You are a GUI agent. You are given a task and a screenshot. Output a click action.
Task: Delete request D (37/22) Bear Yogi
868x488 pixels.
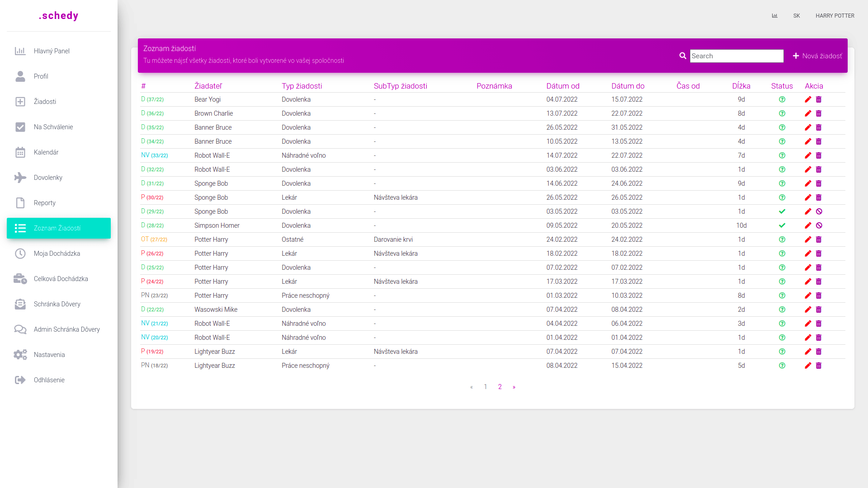tap(819, 99)
